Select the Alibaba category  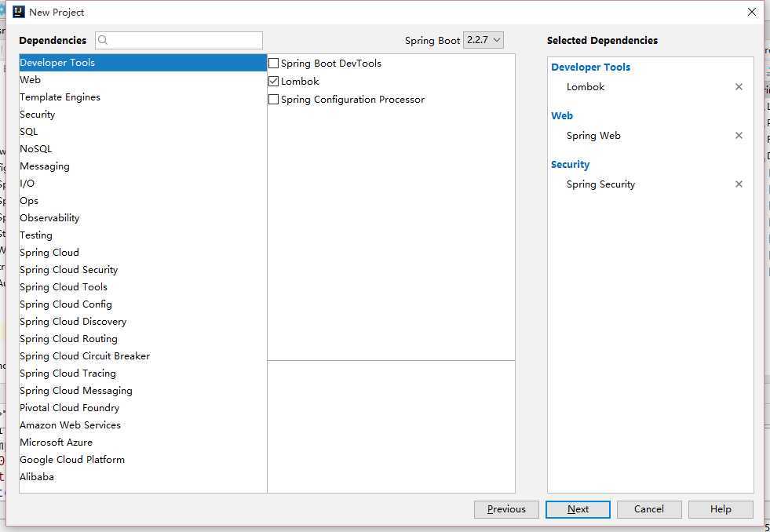coord(143,477)
